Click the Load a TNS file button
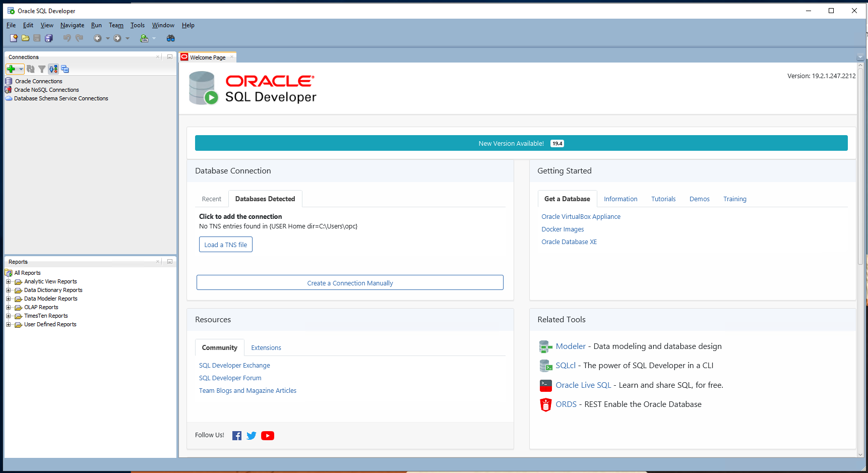Screen dimensions: 868x473 point(226,245)
